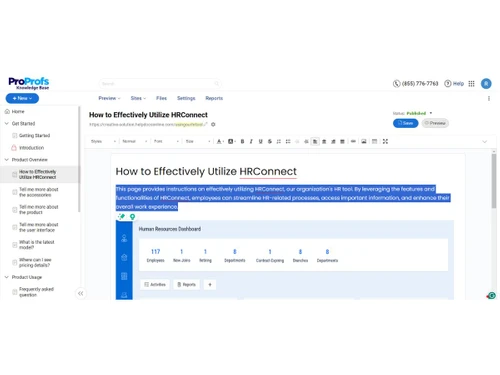
Task: Insert a bulleted list
Action: 288,141
